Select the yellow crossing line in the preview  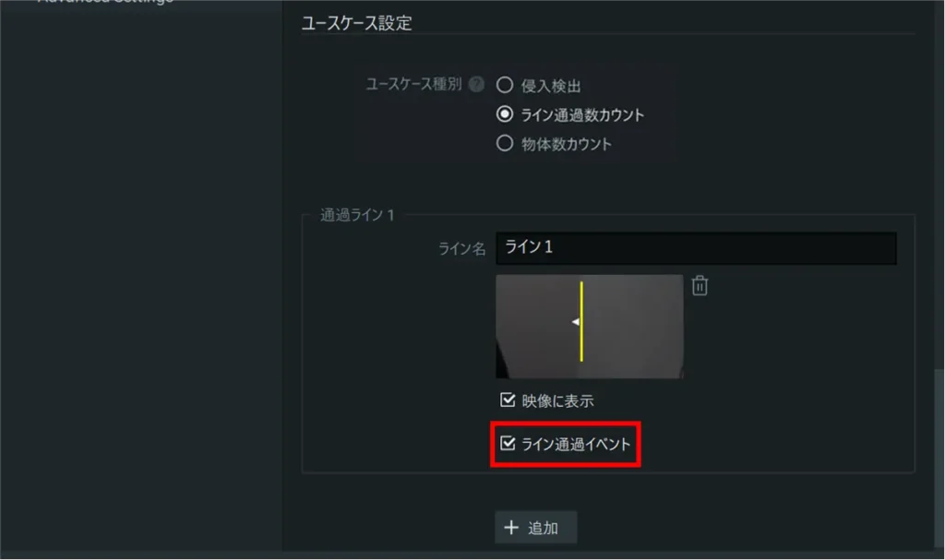[x=581, y=322]
